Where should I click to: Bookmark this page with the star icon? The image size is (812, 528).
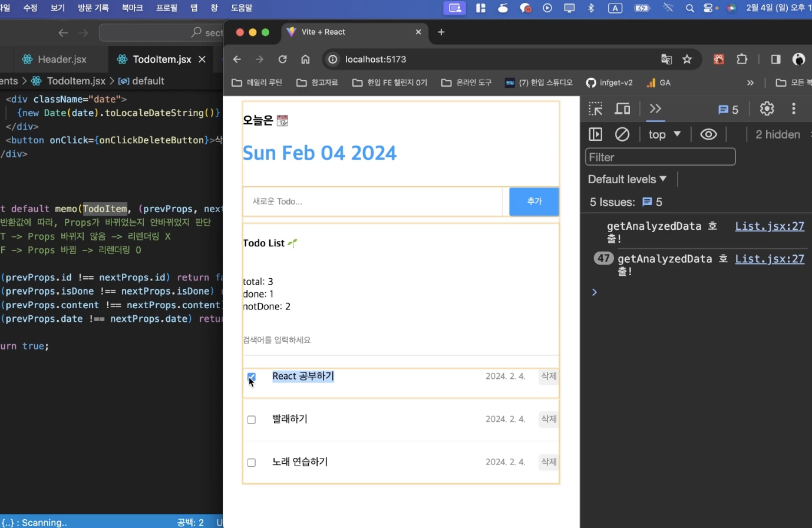pos(686,59)
